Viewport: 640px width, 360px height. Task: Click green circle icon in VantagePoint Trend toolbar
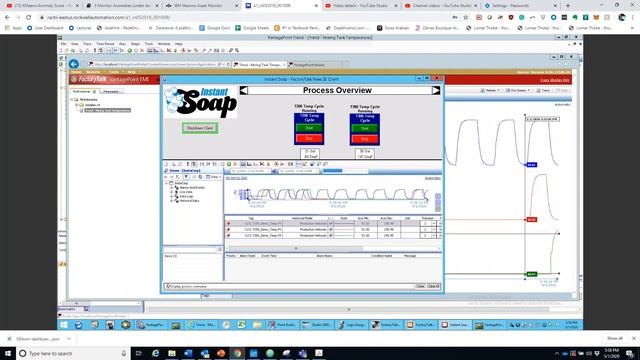(x=130, y=51)
